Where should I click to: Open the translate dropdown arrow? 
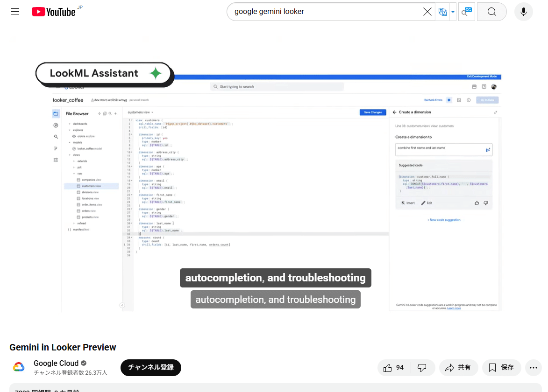(x=453, y=12)
